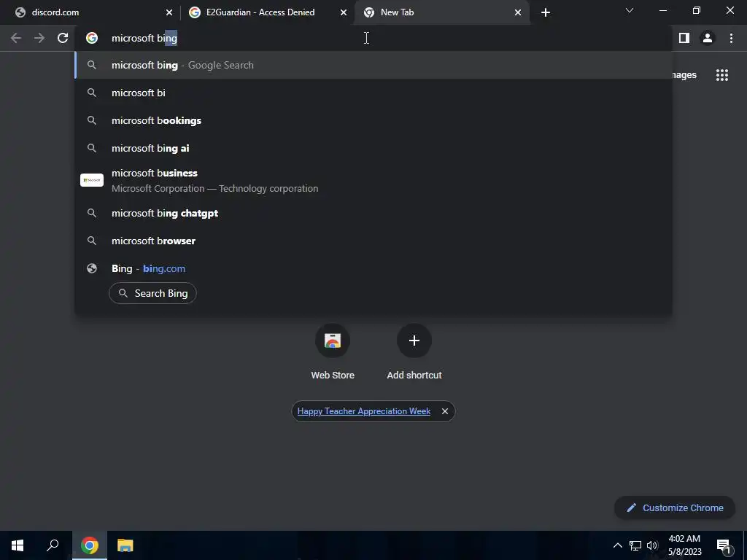
Task: Open network status tray icon
Action: coord(635,545)
